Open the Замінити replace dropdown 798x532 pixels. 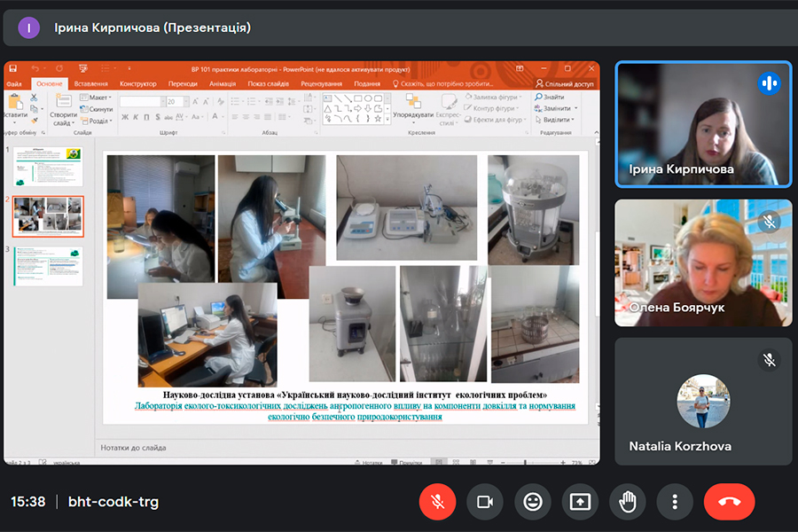pyautogui.click(x=556, y=108)
